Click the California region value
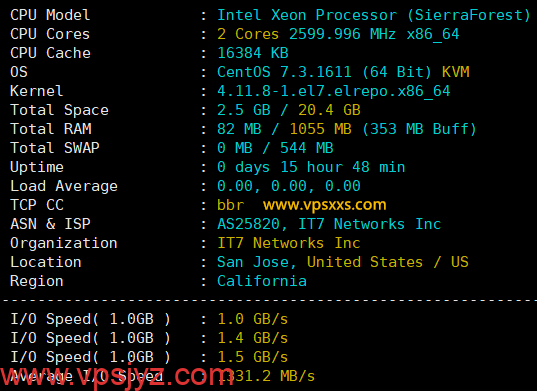Image resolution: width=537 pixels, height=391 pixels. point(262,281)
